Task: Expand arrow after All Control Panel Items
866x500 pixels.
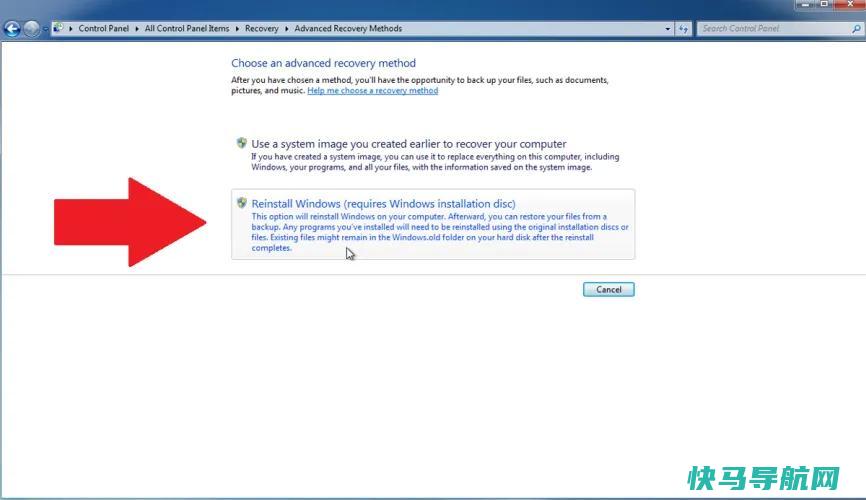Action: pyautogui.click(x=237, y=29)
